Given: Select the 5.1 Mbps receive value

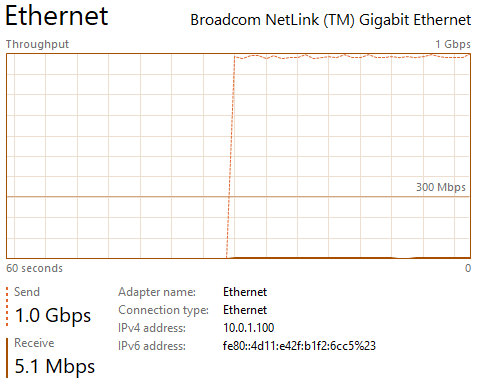Looking at the screenshot, I should click(x=55, y=366).
